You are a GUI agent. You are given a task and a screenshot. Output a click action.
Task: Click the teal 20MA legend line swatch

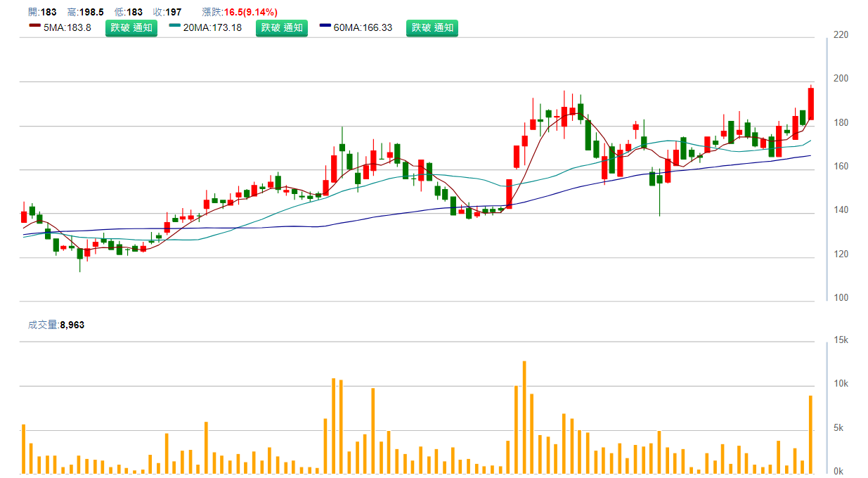[x=174, y=26]
